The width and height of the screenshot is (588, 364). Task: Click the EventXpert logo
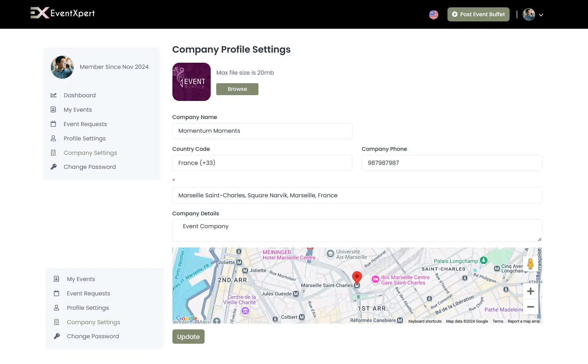click(62, 13)
